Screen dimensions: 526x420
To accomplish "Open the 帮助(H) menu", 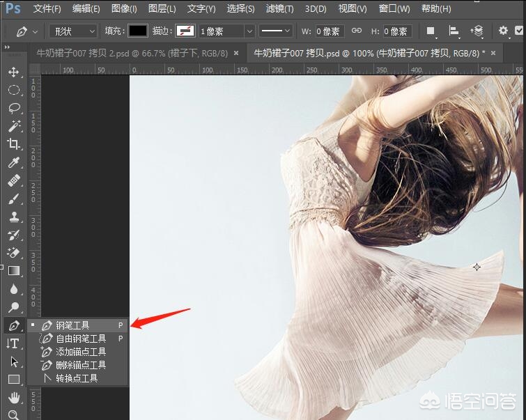I will [436, 8].
